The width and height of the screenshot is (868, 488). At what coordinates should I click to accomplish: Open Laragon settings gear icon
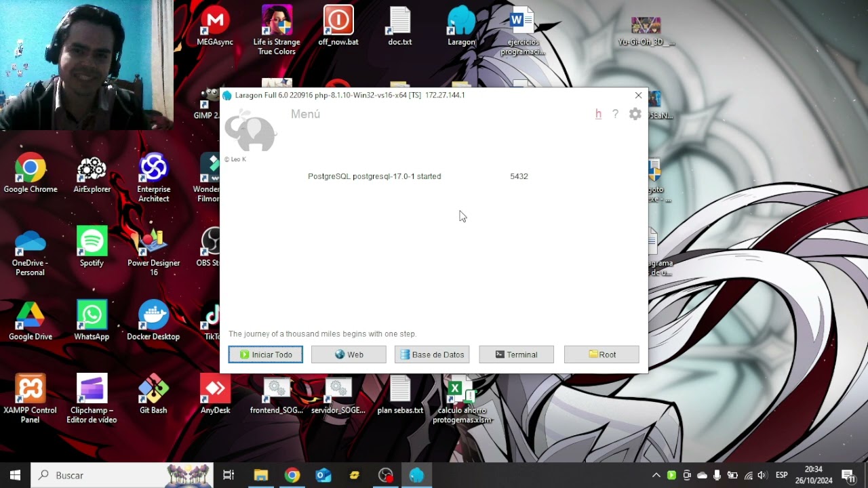pos(635,114)
